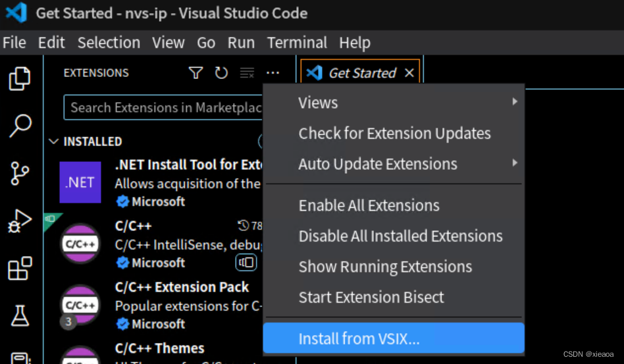Open the extensions more actions ellipsis
The image size is (624, 364).
click(x=273, y=73)
